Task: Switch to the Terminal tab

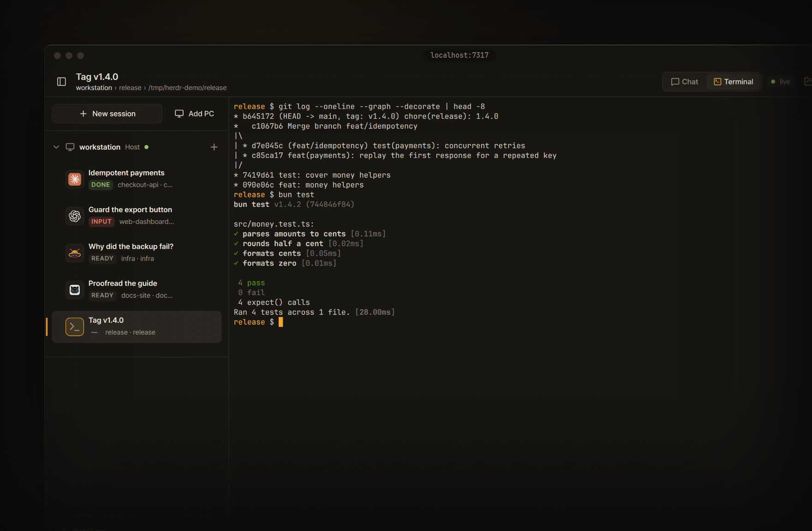Action: [x=734, y=82]
